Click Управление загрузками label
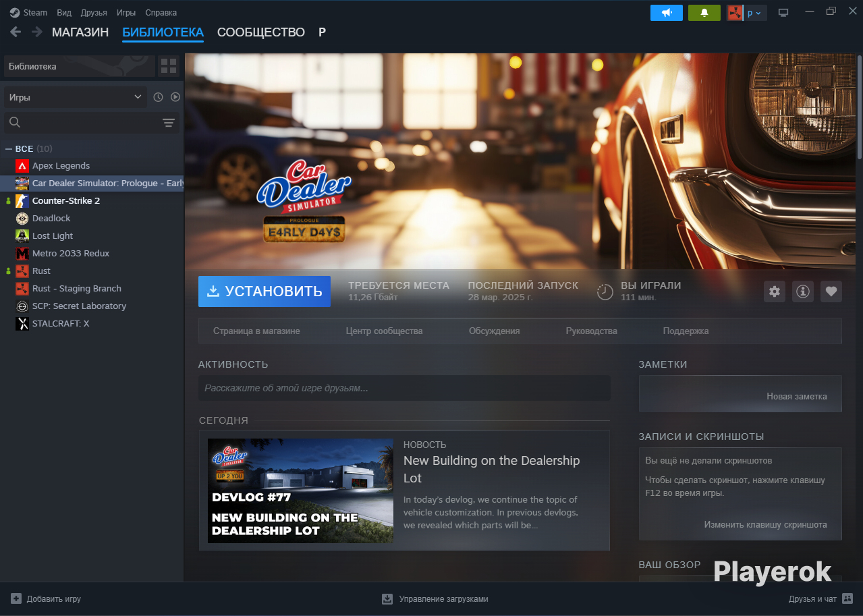Image resolution: width=863 pixels, height=616 pixels. coord(443,598)
